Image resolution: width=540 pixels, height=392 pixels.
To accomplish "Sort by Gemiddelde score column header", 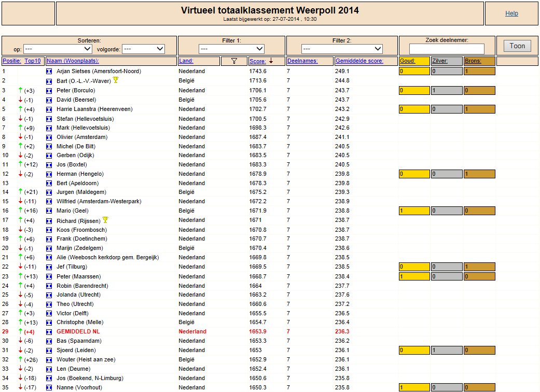I will click(x=359, y=61).
